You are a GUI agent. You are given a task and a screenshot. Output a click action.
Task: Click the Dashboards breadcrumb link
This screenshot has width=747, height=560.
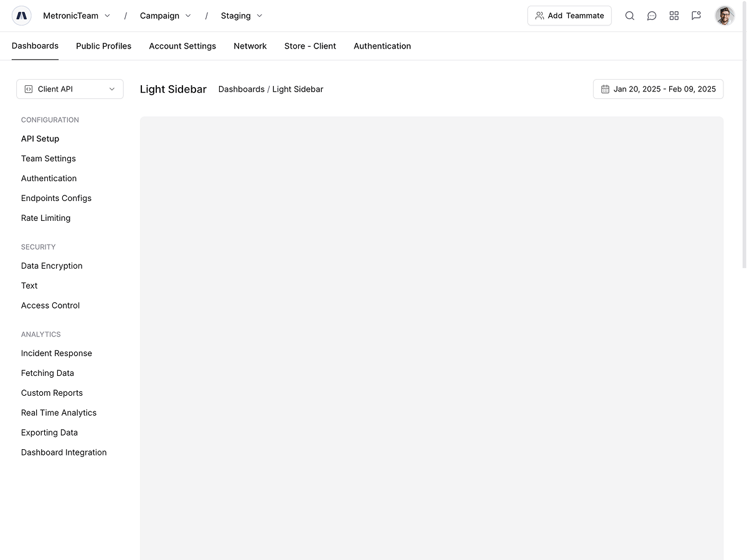point(241,89)
